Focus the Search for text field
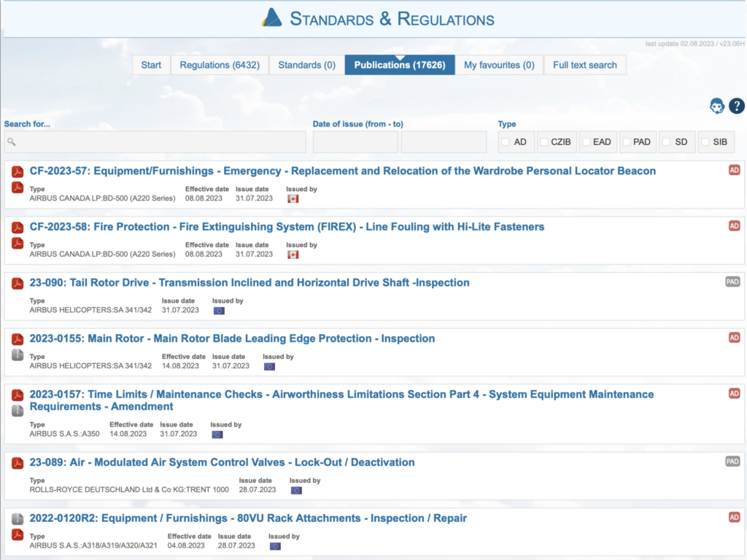Image resolution: width=747 pixels, height=560 pixels. point(155,142)
